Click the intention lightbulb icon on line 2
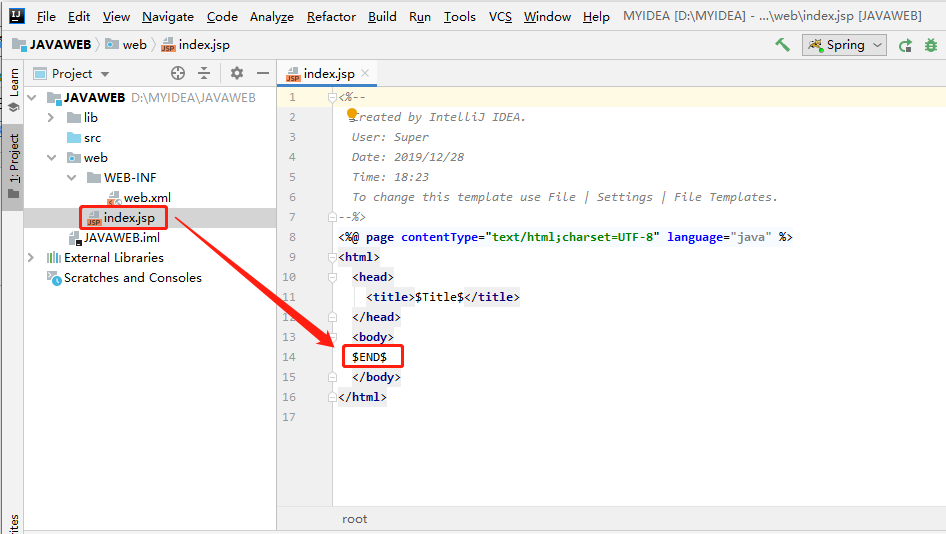Screen dimensions: 946x534 point(352,113)
